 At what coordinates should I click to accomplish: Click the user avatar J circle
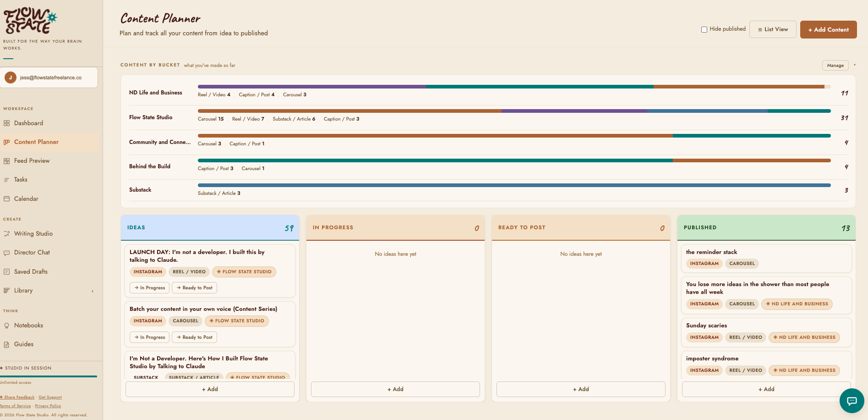tap(11, 77)
